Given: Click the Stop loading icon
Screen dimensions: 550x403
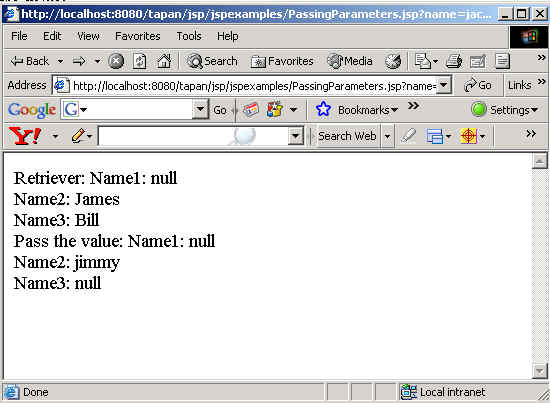Looking at the screenshot, I should pos(116,61).
